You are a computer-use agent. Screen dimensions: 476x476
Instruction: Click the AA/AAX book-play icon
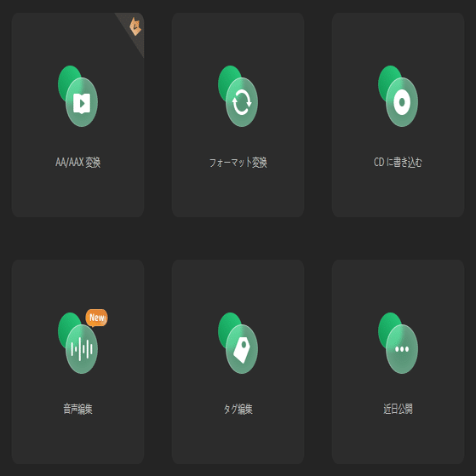[x=78, y=96]
